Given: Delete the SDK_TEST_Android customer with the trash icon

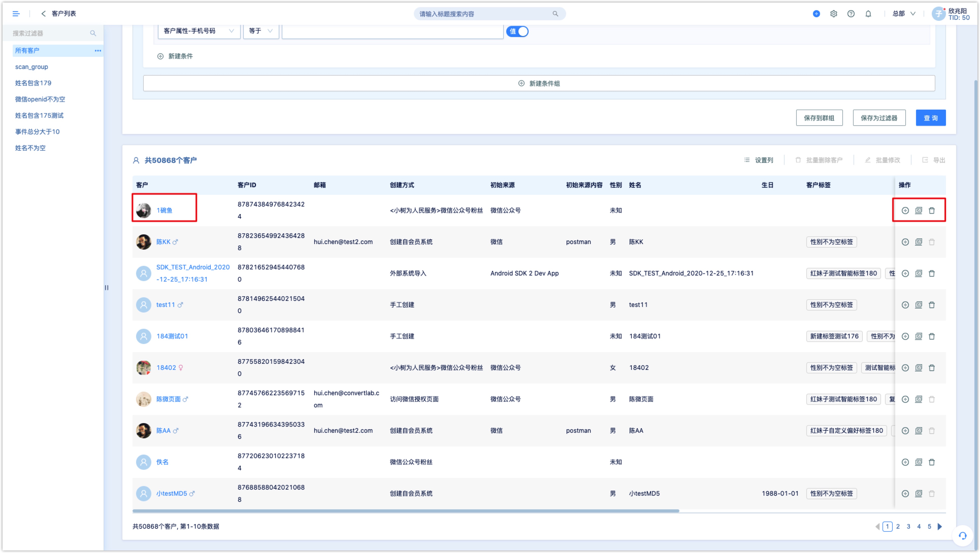Looking at the screenshot, I should [932, 273].
